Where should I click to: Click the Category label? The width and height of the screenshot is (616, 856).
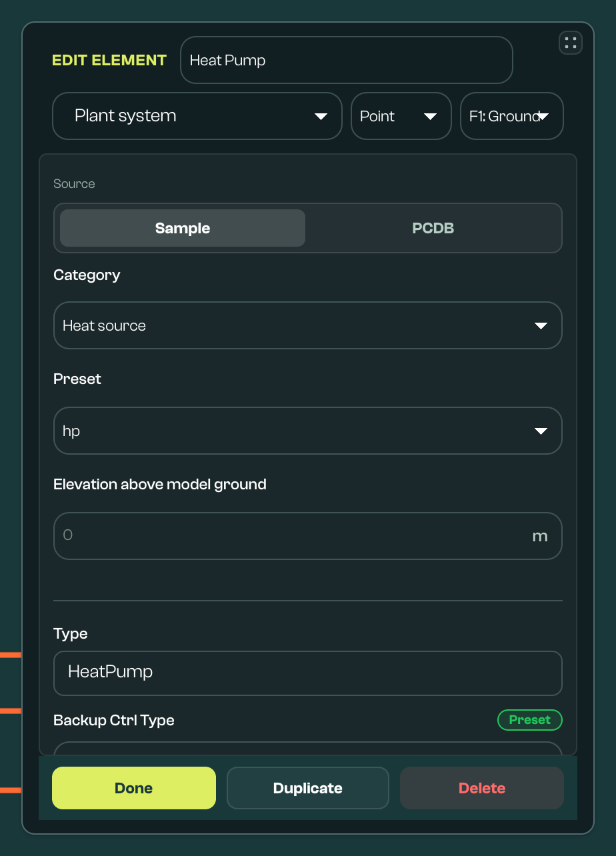[87, 275]
